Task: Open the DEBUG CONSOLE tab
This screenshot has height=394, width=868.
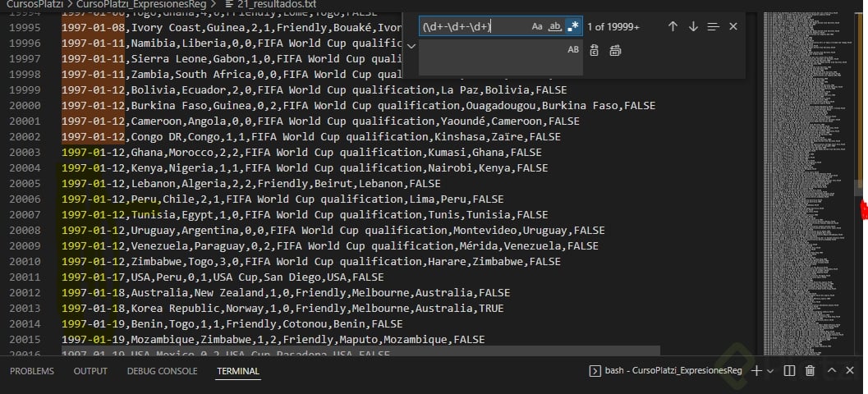Action: [x=163, y=371]
